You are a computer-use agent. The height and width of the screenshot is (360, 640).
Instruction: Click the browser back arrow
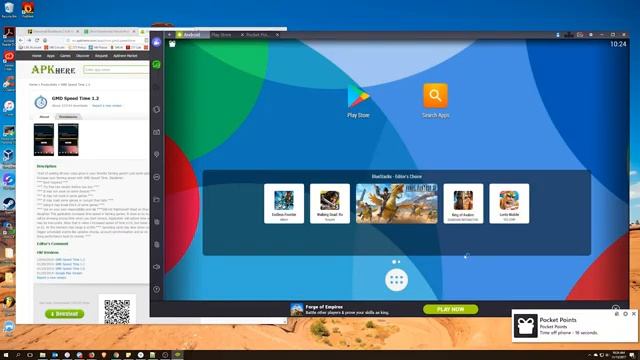click(x=21, y=40)
